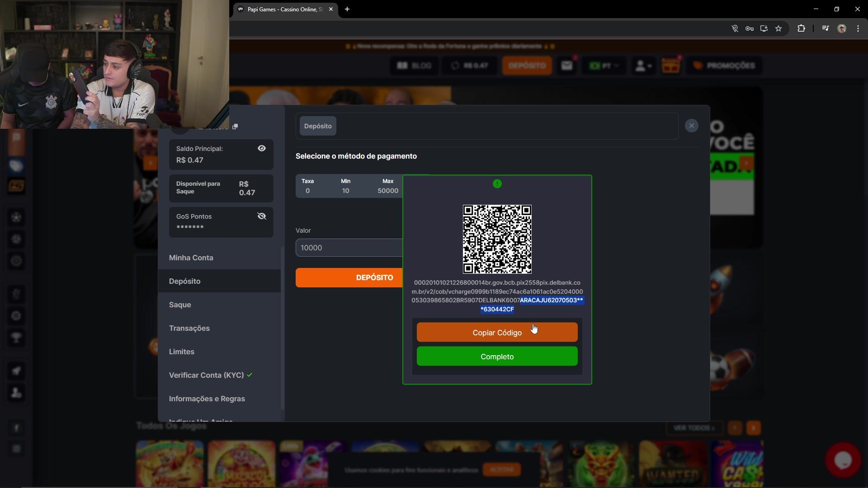The width and height of the screenshot is (868, 488).
Task: Open BLOG link in top navigation
Action: pos(414,66)
